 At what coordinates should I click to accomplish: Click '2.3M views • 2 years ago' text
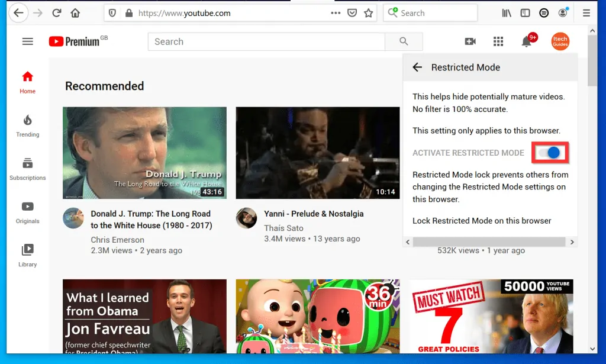tap(137, 250)
